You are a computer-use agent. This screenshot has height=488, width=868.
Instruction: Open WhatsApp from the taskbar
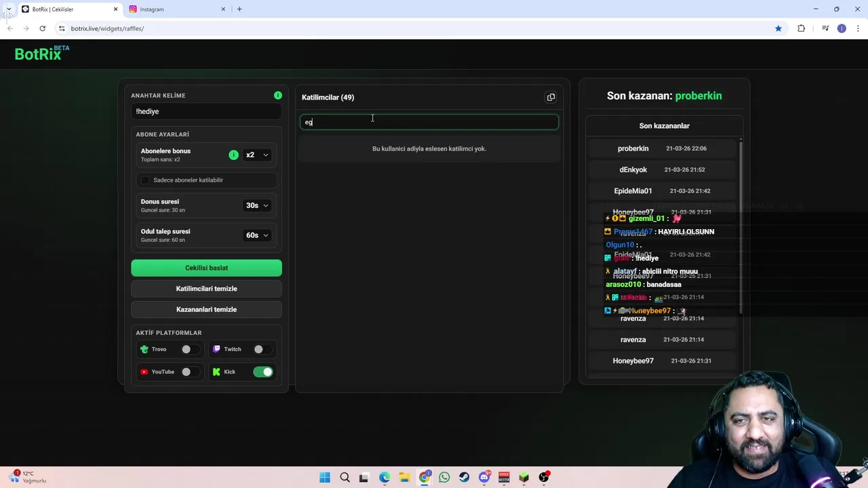click(444, 478)
